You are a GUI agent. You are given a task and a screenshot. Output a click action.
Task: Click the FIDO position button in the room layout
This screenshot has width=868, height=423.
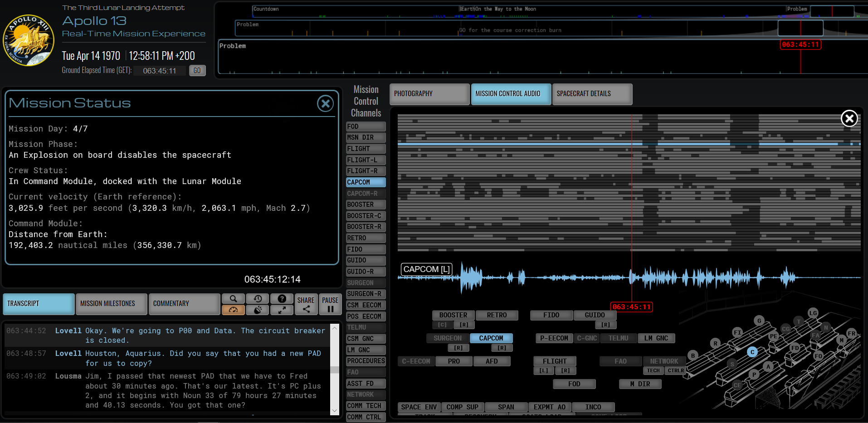pyautogui.click(x=551, y=315)
